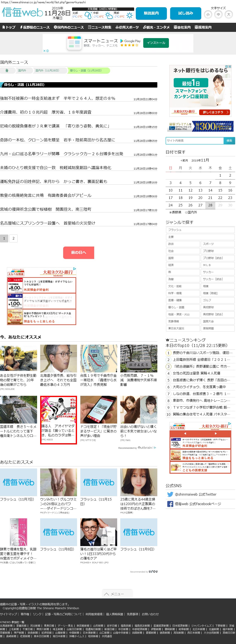This screenshot has width=236, height=644.
Task: Go to previous month in calendar
Action: coord(184,160)
